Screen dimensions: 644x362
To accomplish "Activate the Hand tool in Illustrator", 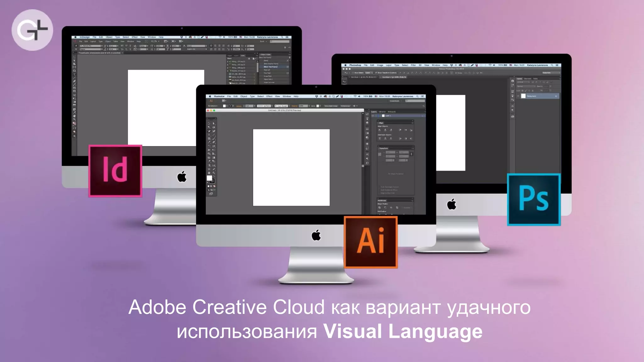I will (209, 173).
